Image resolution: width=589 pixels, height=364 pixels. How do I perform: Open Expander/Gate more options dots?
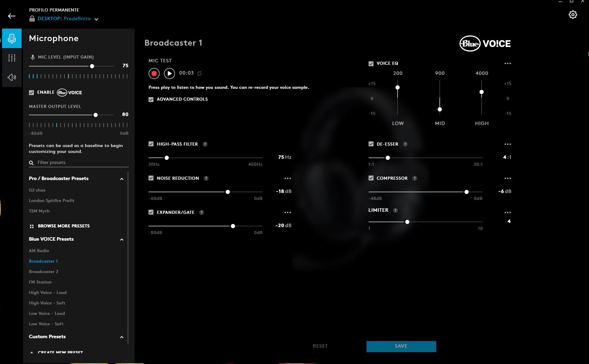(288, 212)
